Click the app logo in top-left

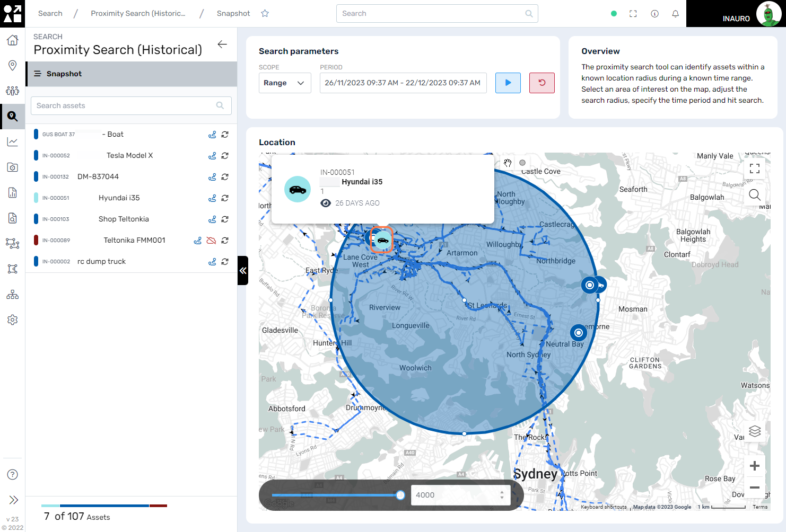coord(12,14)
